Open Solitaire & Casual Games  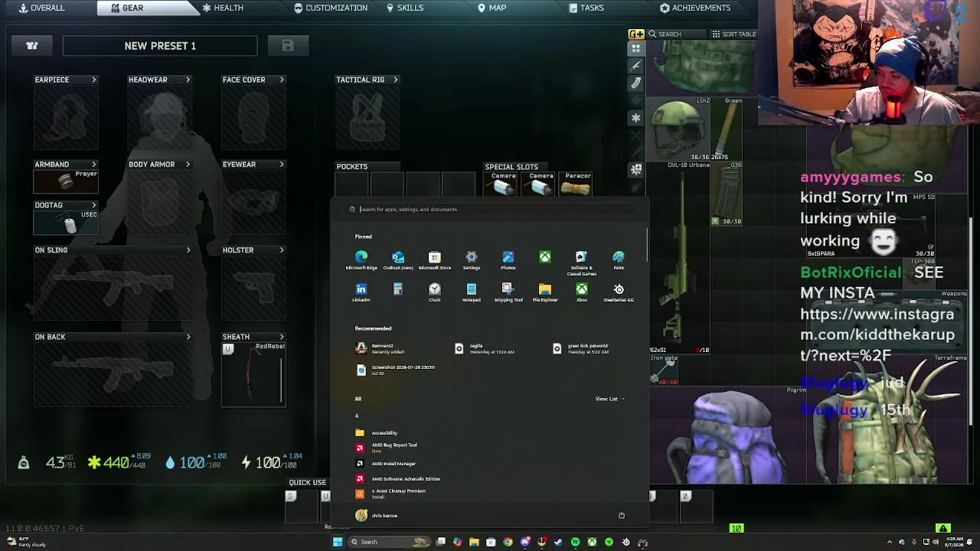(x=582, y=263)
